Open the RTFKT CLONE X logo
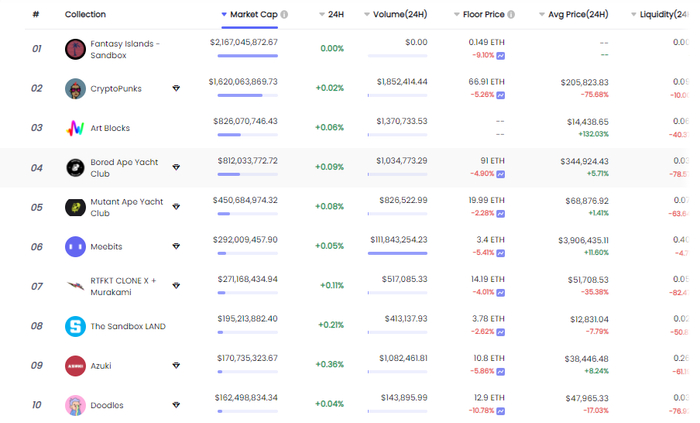 (75, 286)
